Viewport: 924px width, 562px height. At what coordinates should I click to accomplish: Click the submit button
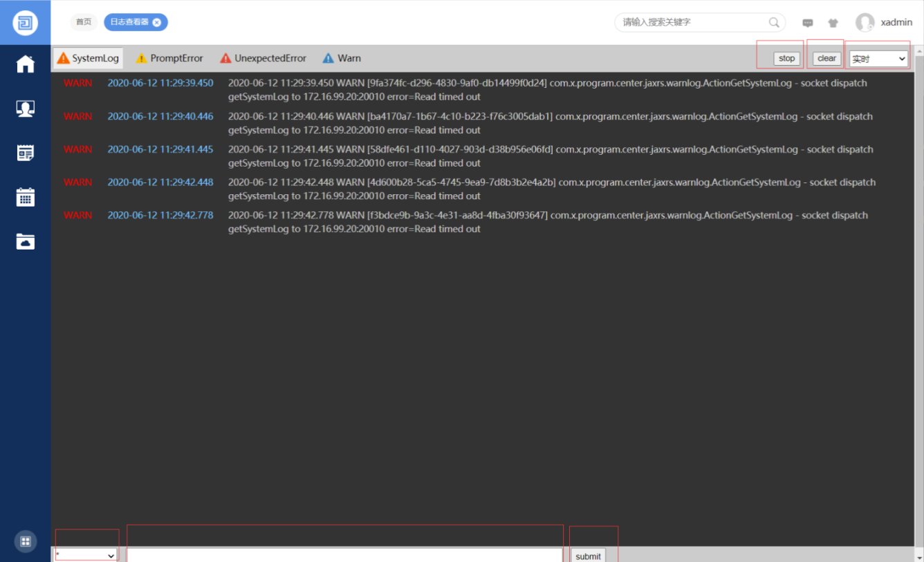(x=588, y=556)
